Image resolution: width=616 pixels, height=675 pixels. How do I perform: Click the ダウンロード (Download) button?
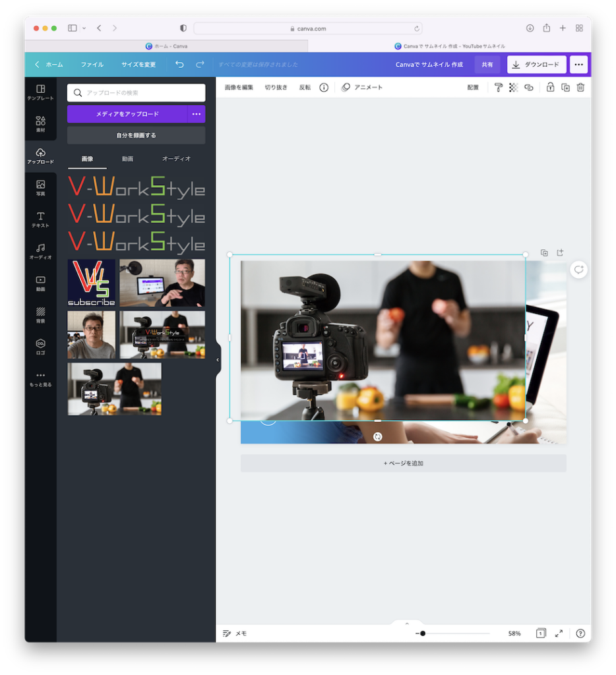pos(535,64)
